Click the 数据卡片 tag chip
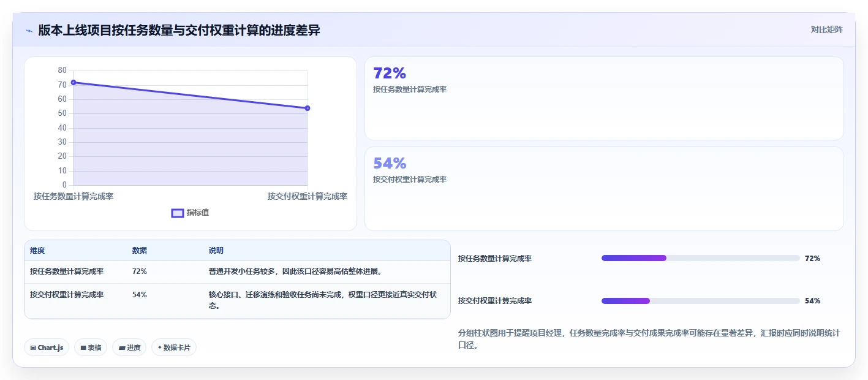The width and height of the screenshot is (868, 380). [x=174, y=348]
